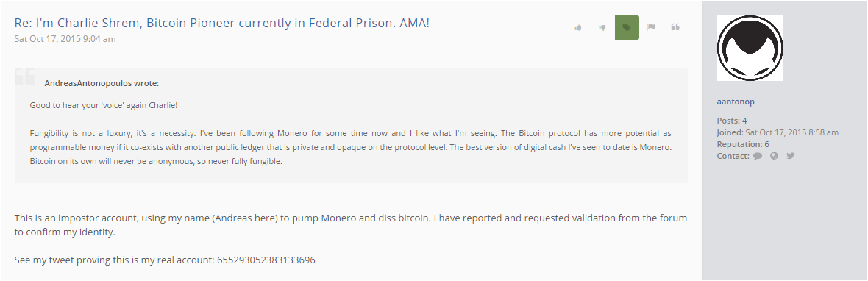
Task: Open aantonop's Twitter contact icon
Action: [x=791, y=156]
